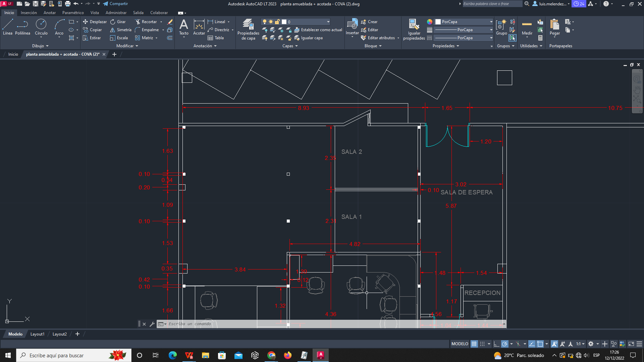Switch to the Inicio file tab

point(13,54)
